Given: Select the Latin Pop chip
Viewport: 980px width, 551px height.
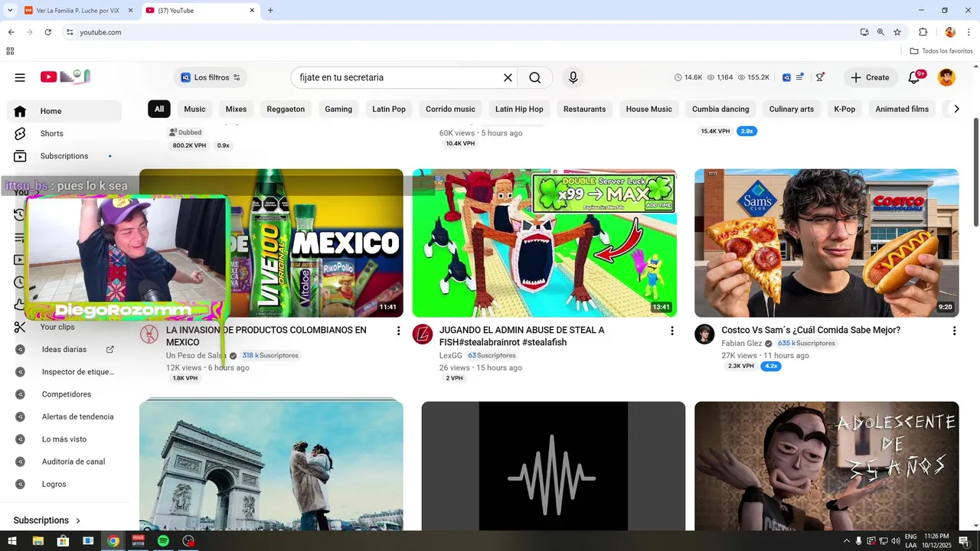Looking at the screenshot, I should pyautogui.click(x=389, y=109).
